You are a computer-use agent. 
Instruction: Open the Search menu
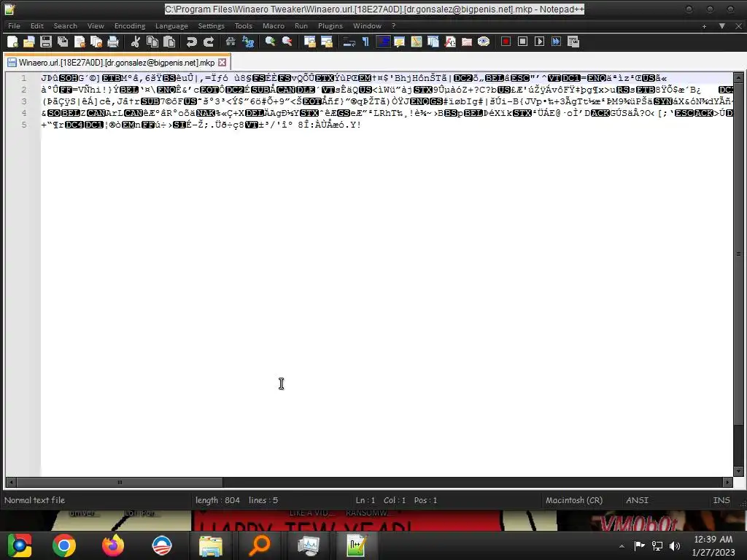click(x=65, y=26)
